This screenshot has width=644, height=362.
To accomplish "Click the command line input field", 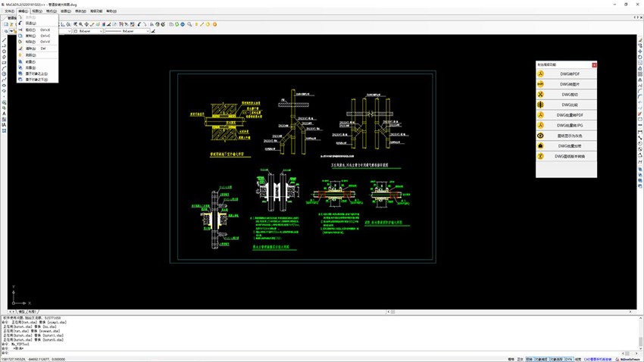I will click(x=312, y=353).
